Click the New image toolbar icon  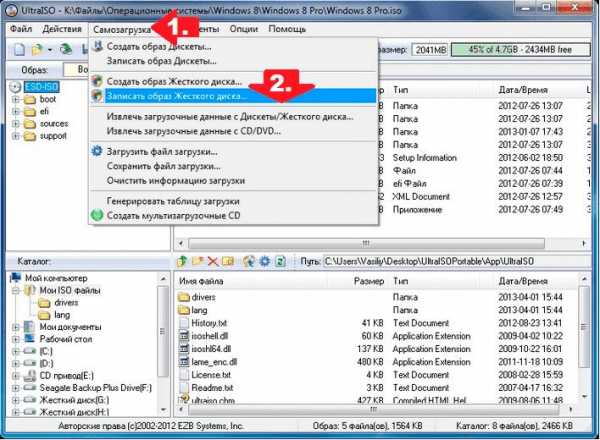19,49
